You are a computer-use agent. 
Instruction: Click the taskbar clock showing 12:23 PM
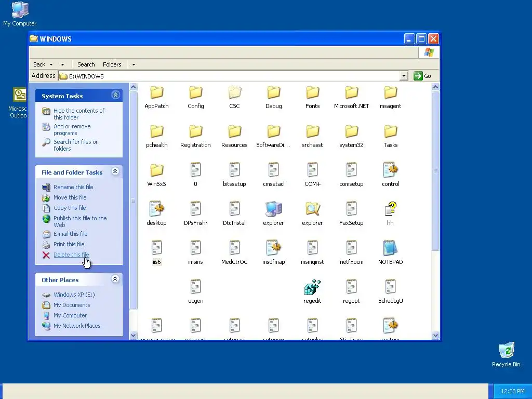(x=512, y=391)
